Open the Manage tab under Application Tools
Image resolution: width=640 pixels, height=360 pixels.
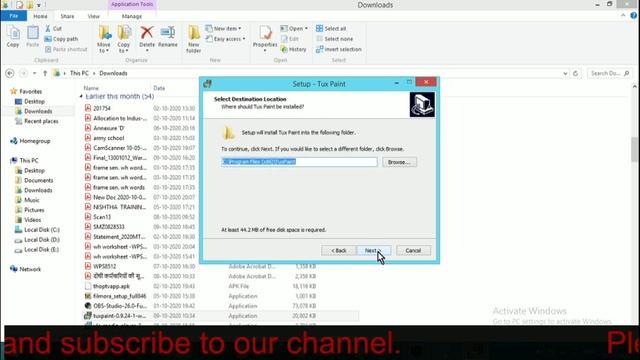[132, 16]
